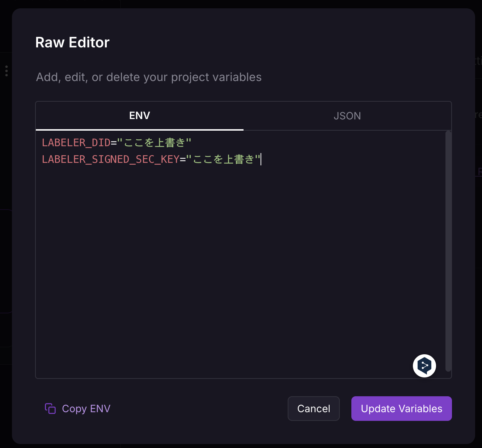482x448 pixels.
Task: Click the vertical three-dot menu on left edge
Action: pos(7,71)
